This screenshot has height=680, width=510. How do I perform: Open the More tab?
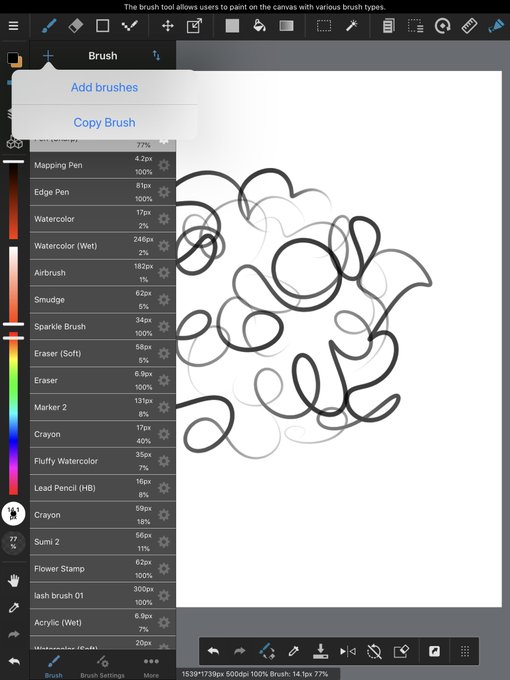click(151, 666)
